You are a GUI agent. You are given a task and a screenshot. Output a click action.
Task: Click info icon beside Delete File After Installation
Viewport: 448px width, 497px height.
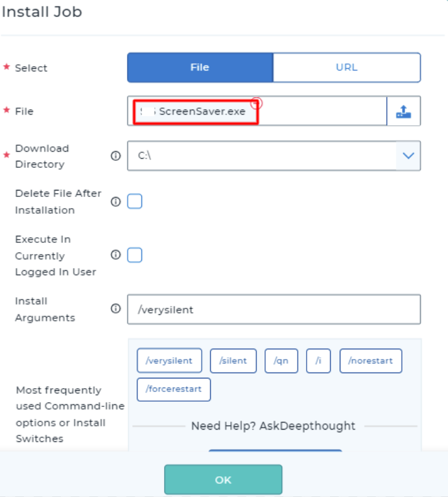[115, 202]
